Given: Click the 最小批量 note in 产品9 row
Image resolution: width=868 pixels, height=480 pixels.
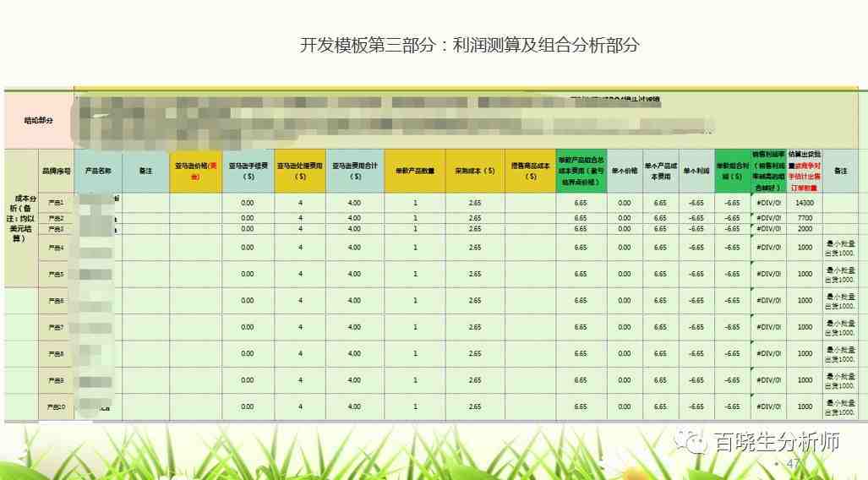Looking at the screenshot, I should [840, 380].
